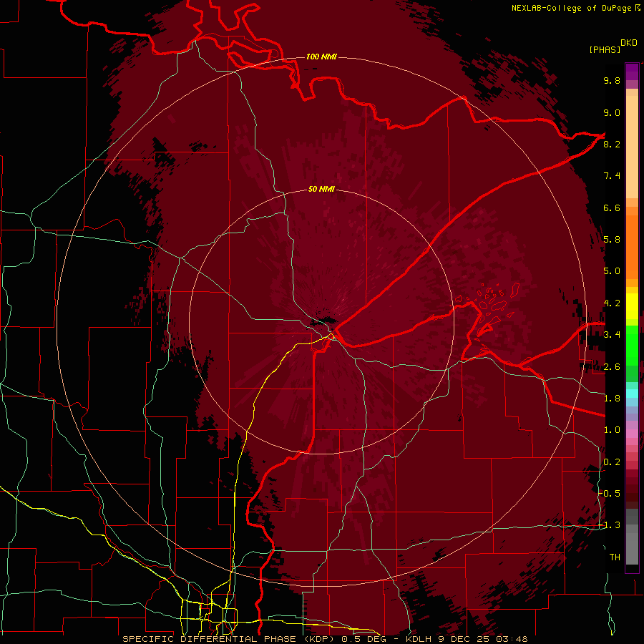Click the cyan segment of color bar
Screen dimensions: 644x644
tap(632, 394)
